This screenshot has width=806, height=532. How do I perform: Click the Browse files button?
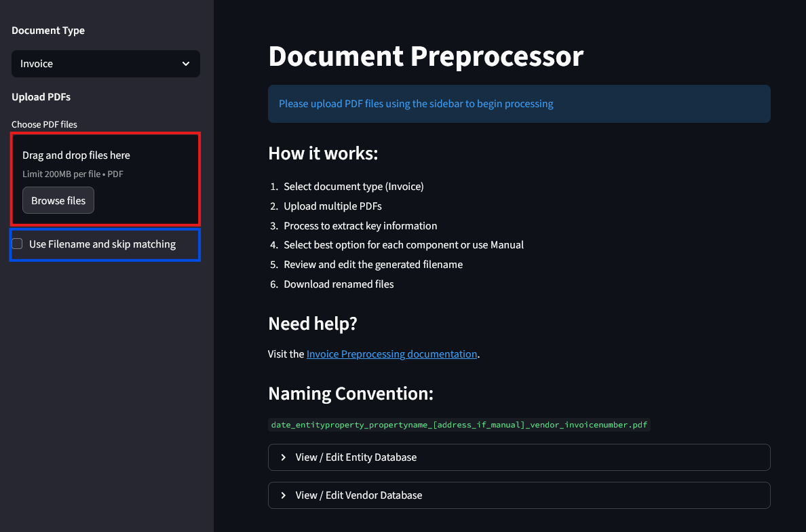point(58,200)
